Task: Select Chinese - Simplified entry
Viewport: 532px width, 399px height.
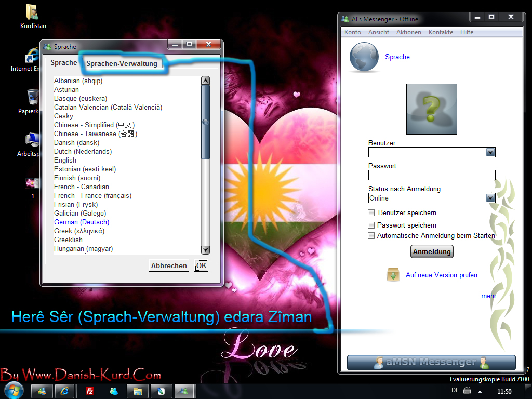Action: [95, 125]
